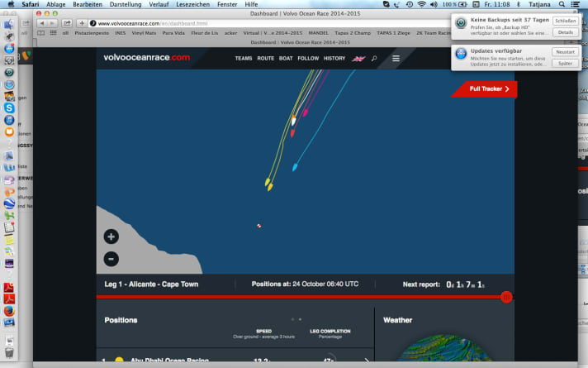Open Spotlight search in menu bar
588x368 pixels.
pyautogui.click(x=562, y=4)
